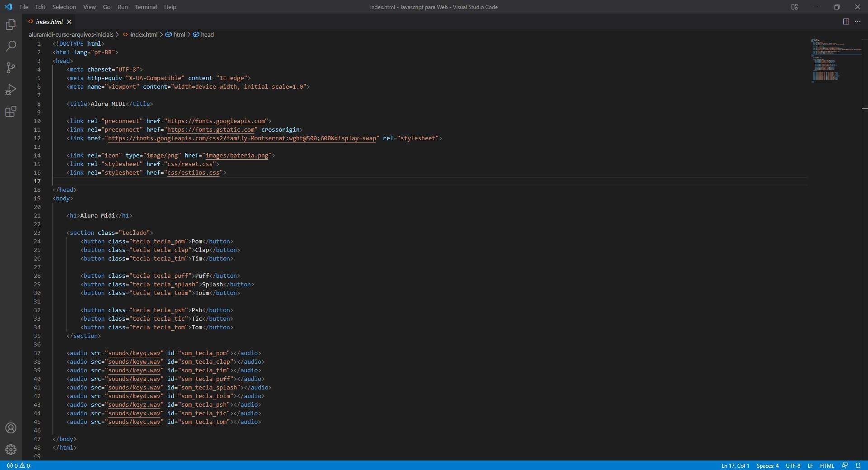The width and height of the screenshot is (868, 470).
Task: Open the Extensions view
Action: [x=11, y=111]
